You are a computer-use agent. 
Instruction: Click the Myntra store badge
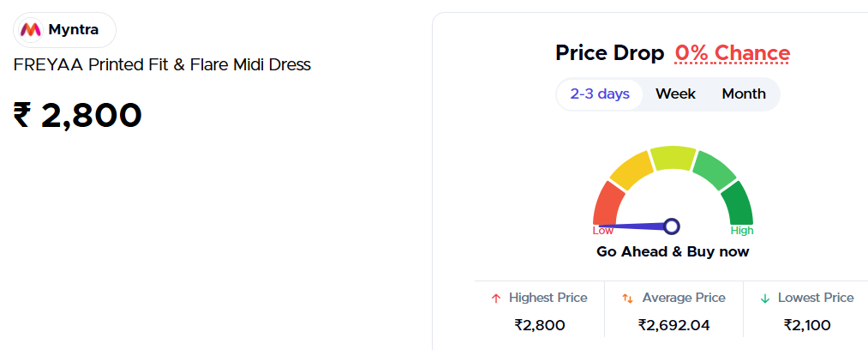64,30
